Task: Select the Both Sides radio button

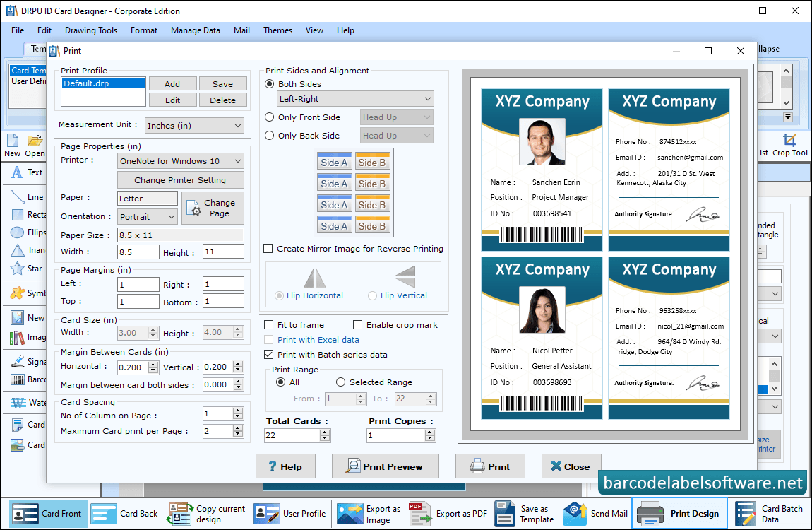Action: coord(270,84)
